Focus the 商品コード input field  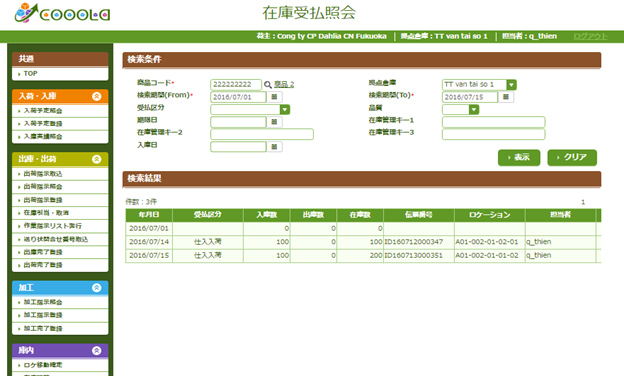236,84
